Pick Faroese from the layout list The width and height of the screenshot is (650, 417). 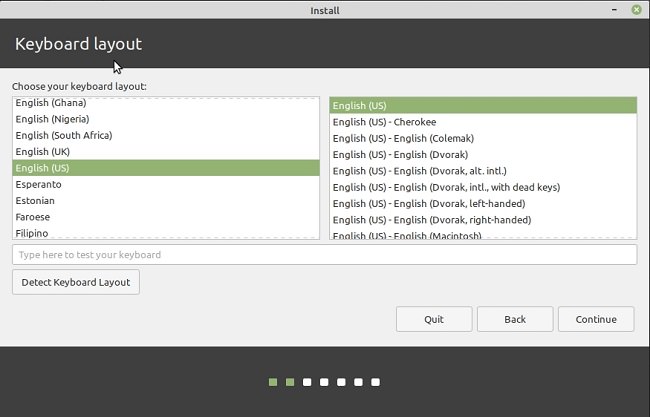coord(166,217)
